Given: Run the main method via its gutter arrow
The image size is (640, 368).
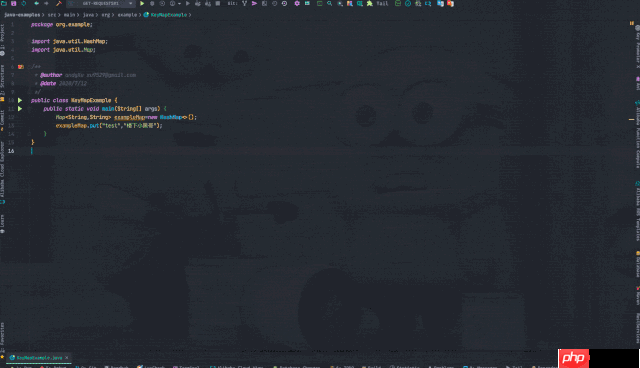Looking at the screenshot, I should [x=20, y=109].
